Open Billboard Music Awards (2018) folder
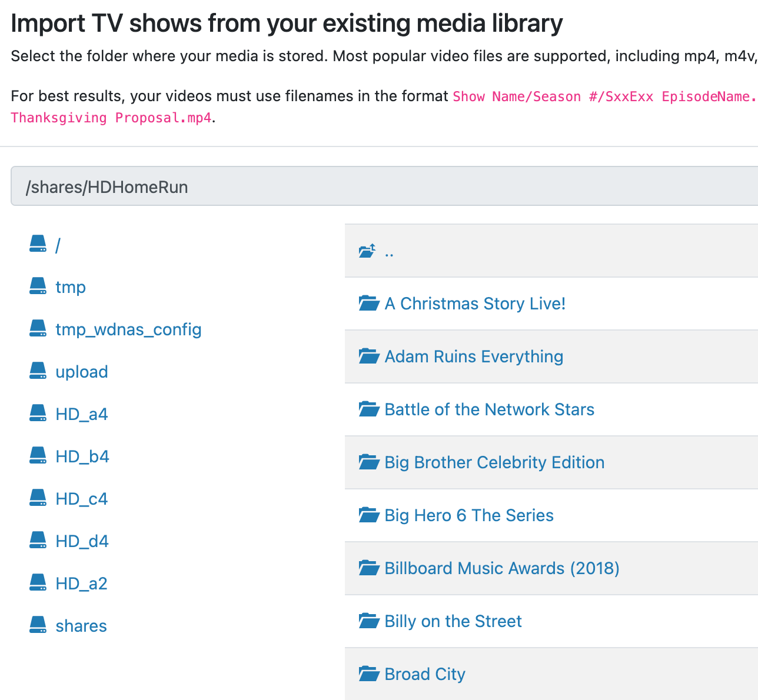This screenshot has width=758, height=700. tap(501, 568)
